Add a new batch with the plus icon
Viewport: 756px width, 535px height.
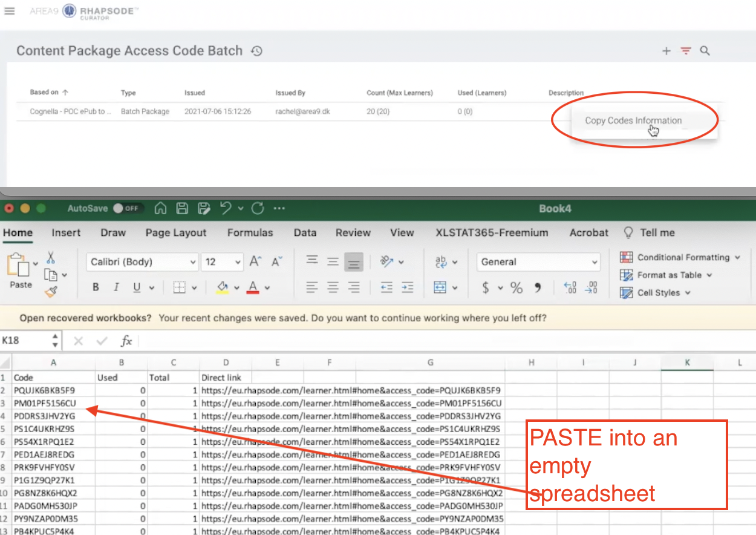(666, 51)
